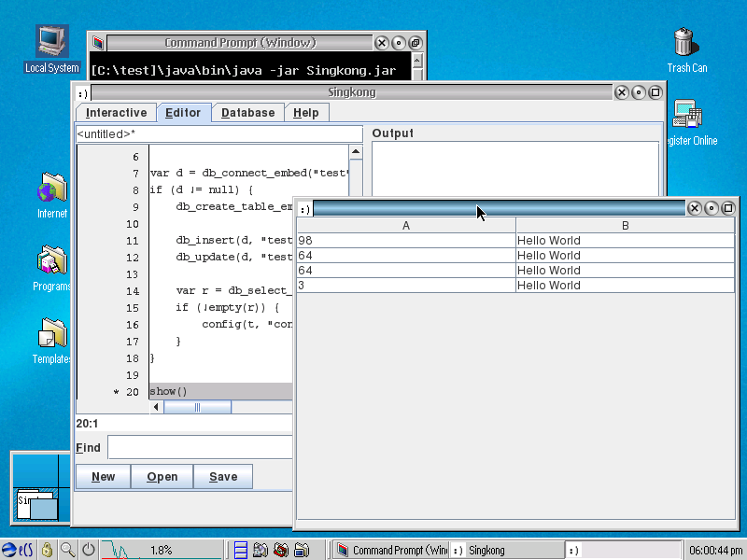This screenshot has height=560, width=747.
Task: Click the Save button
Action: click(222, 477)
